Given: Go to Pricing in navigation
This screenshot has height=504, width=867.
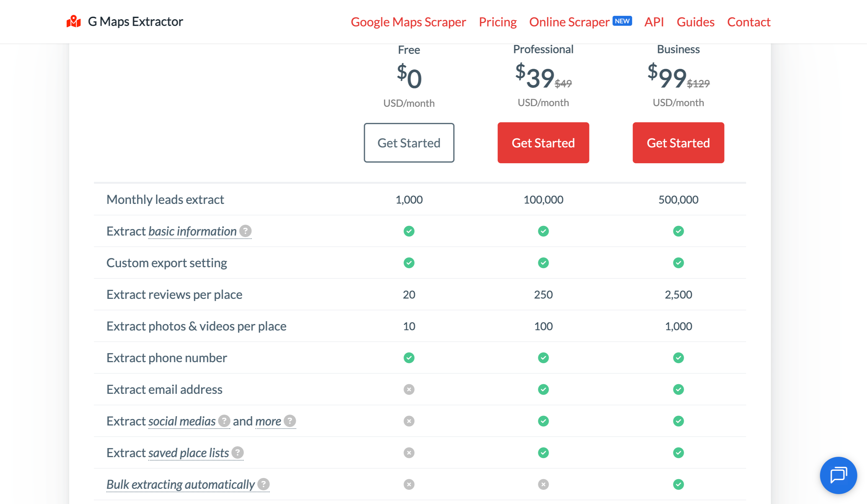Looking at the screenshot, I should (497, 22).
